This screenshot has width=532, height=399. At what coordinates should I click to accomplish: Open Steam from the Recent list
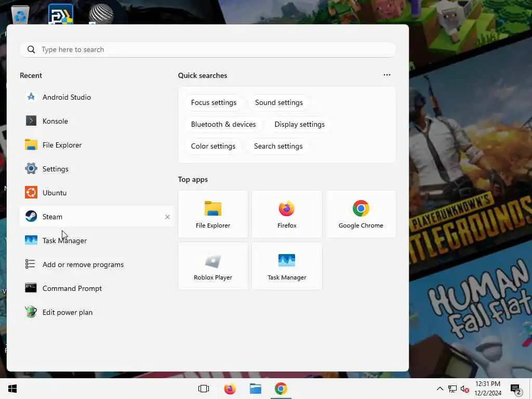click(97, 217)
